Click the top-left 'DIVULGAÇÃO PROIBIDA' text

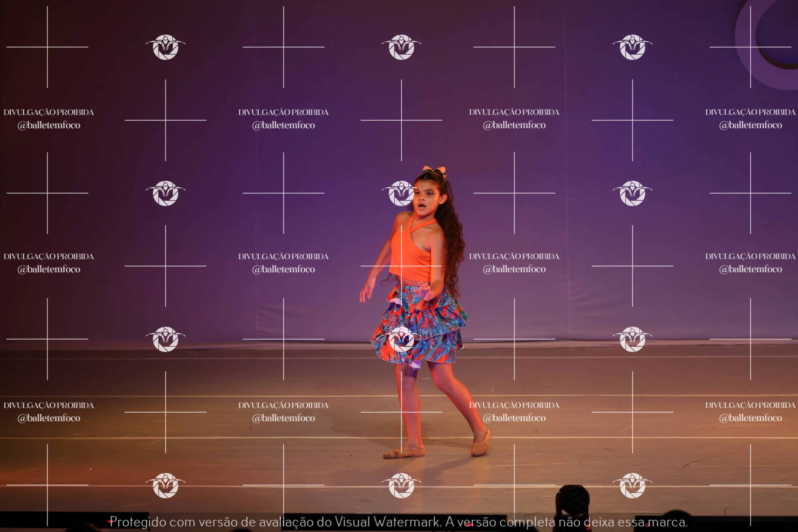(x=49, y=112)
